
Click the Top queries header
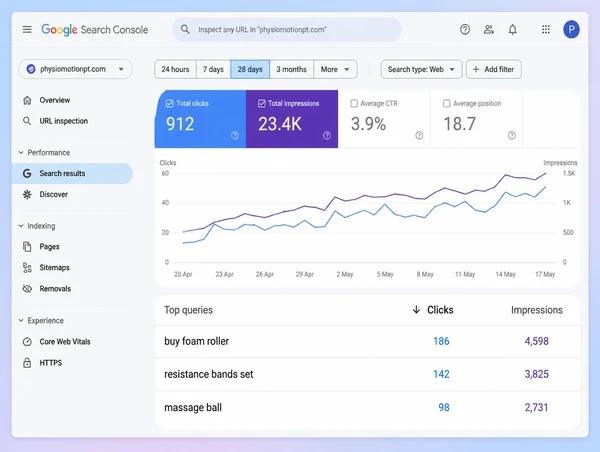188,310
